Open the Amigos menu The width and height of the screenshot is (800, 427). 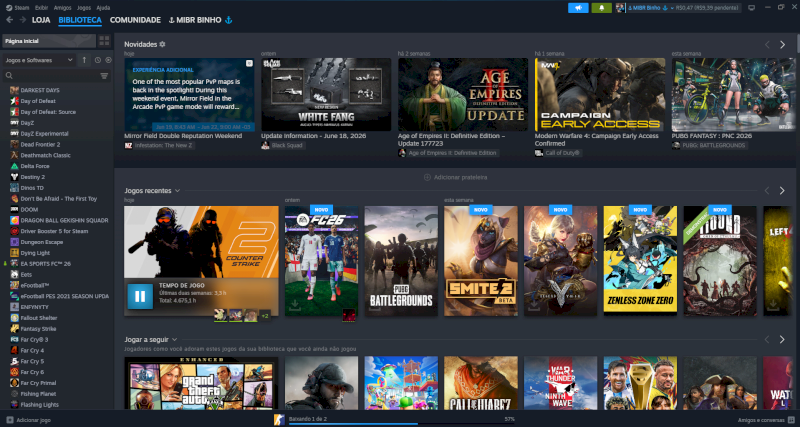[x=63, y=8]
